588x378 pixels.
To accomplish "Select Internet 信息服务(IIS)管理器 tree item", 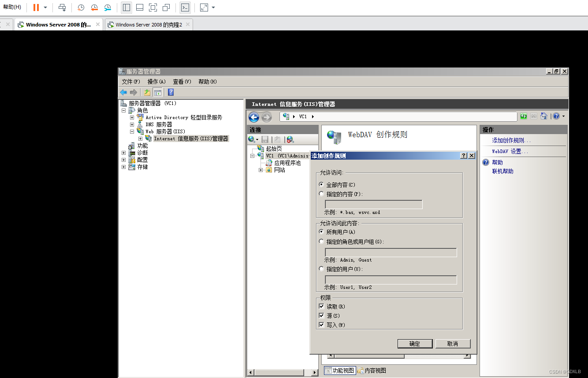I will (191, 138).
